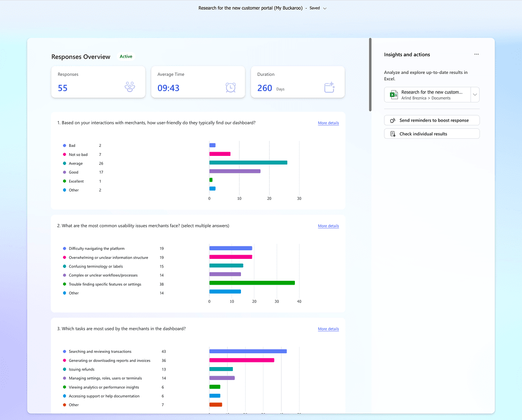Click the Duration value 260
Viewport: 522px width, 420px height.
(265, 88)
